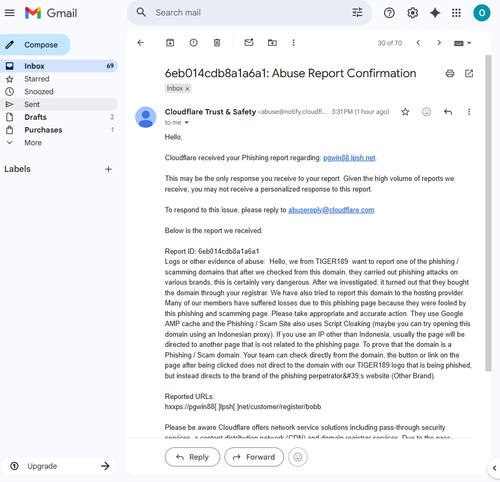Go back to inbox arrow
This screenshot has width=500, height=482.
click(141, 43)
